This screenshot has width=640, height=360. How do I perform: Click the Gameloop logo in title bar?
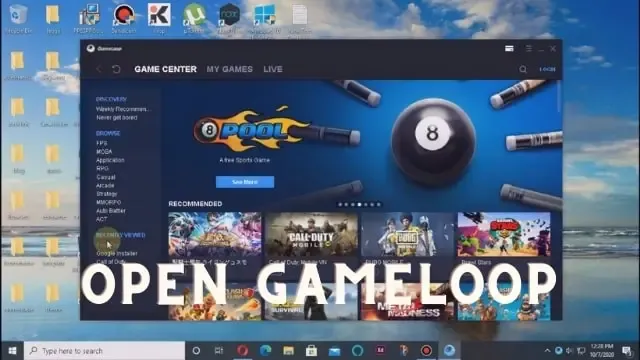pos(91,49)
